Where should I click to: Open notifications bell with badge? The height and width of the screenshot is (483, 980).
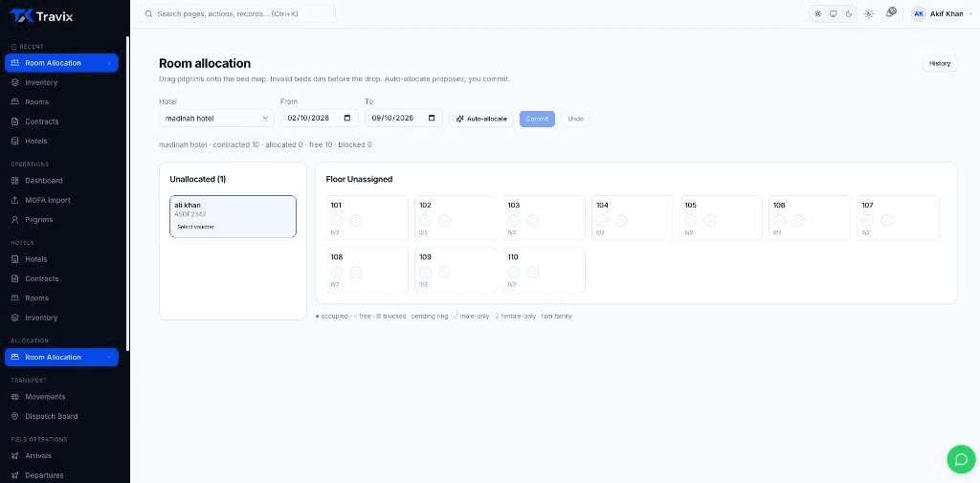click(x=891, y=12)
